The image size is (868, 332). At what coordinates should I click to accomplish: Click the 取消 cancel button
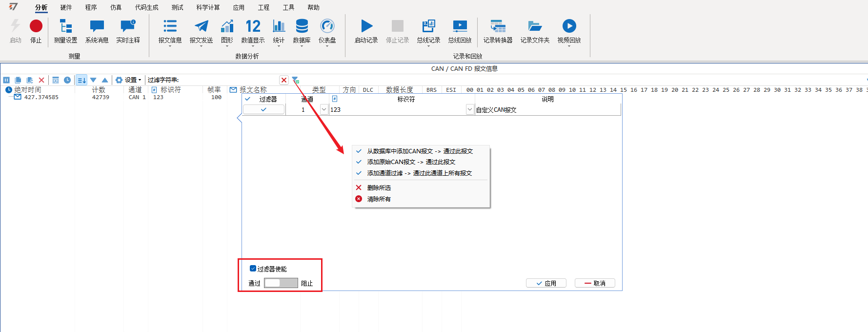coord(595,283)
